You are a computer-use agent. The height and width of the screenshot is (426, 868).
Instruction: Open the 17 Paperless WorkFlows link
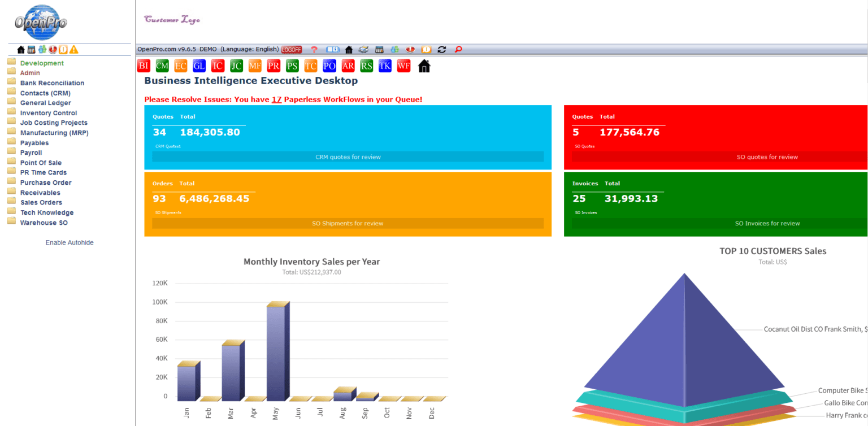[276, 99]
